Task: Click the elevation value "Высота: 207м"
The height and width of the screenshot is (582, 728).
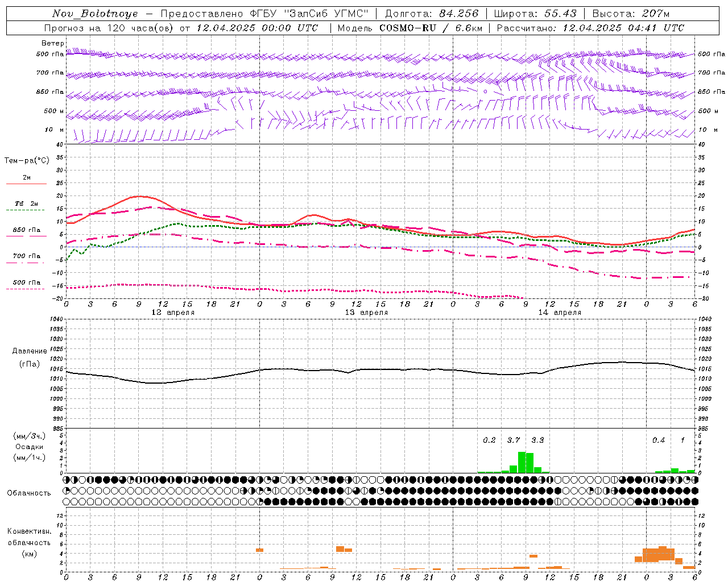Action: (x=631, y=14)
